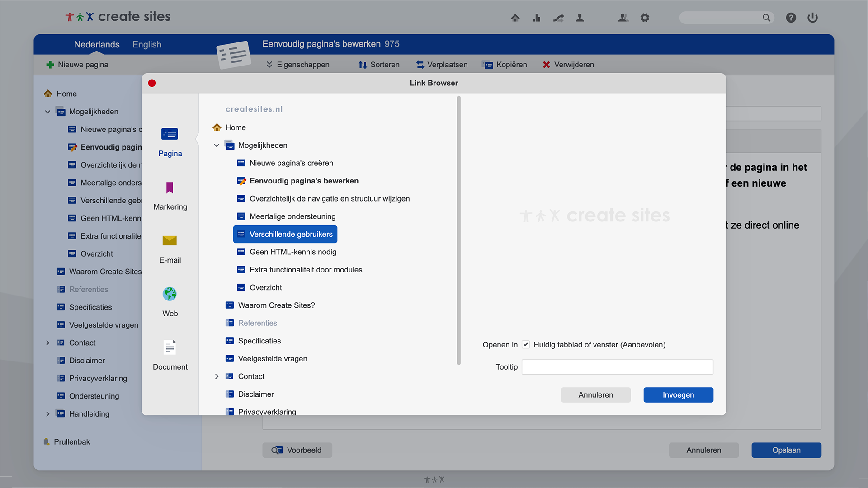Image resolution: width=868 pixels, height=488 pixels.
Task: Open the settings gear icon
Action: point(645,18)
